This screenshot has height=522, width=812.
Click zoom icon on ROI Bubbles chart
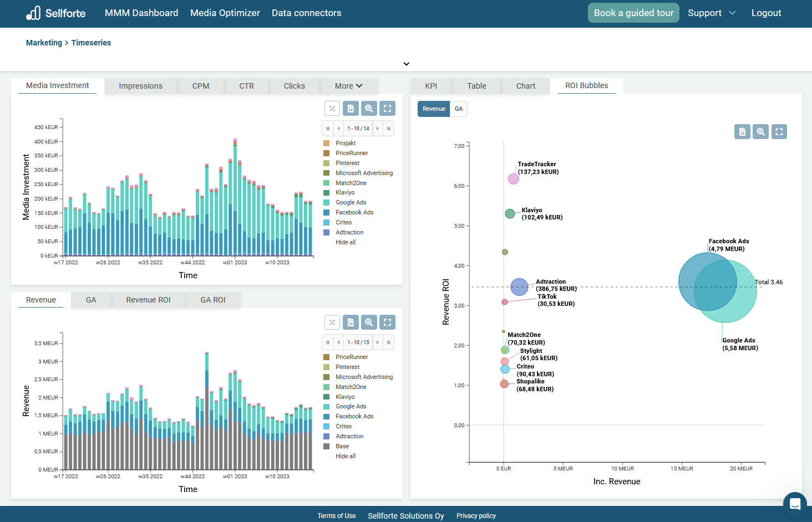pyautogui.click(x=761, y=132)
